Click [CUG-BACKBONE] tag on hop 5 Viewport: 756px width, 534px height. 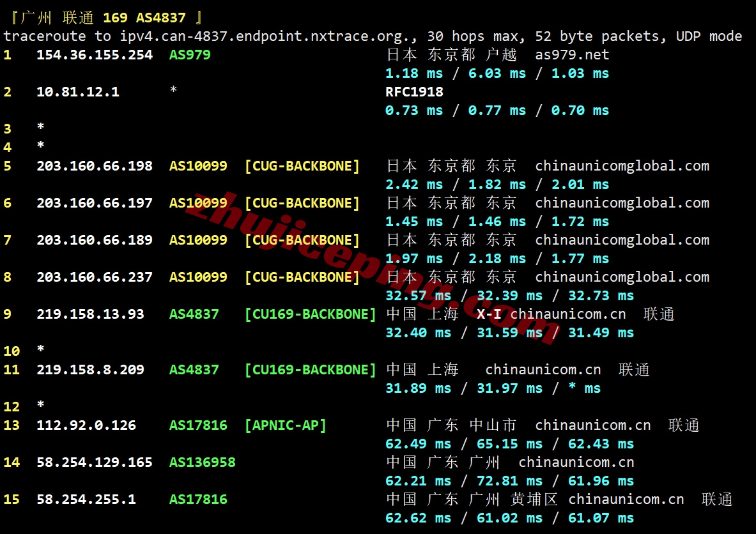click(x=302, y=166)
